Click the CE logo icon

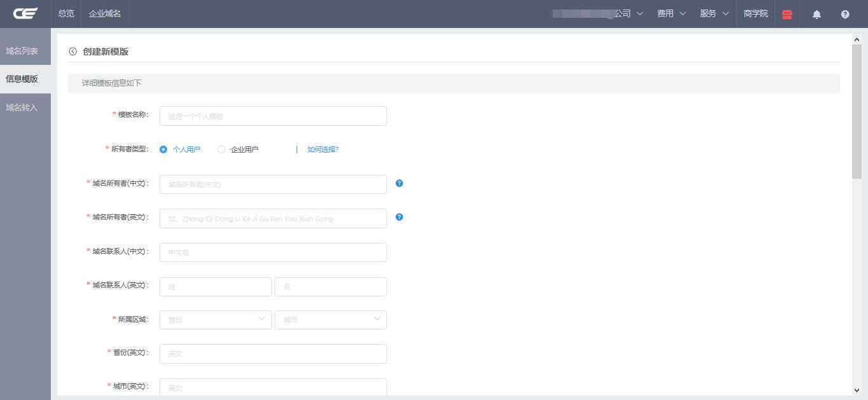(x=25, y=13)
